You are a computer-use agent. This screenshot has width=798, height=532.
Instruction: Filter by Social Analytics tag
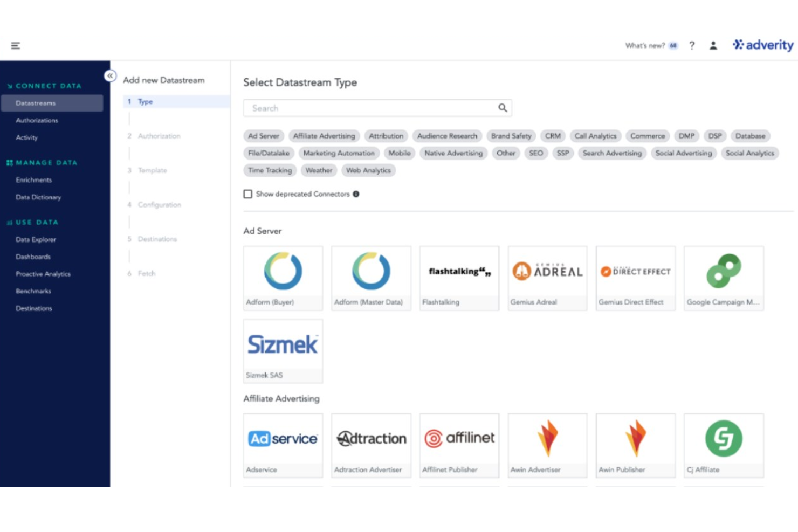749,153
